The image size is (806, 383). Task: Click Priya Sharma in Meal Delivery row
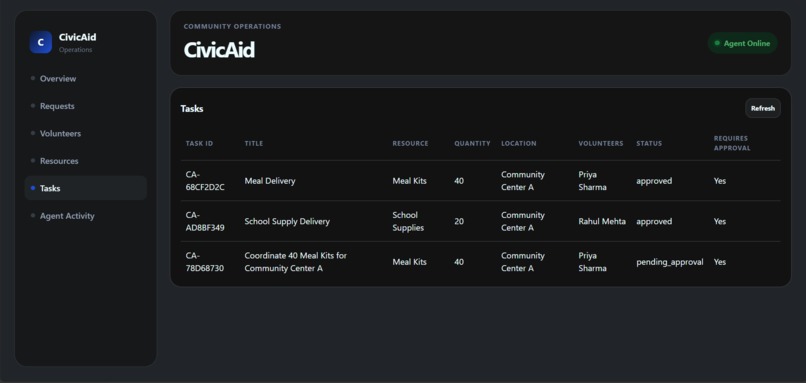593,181
